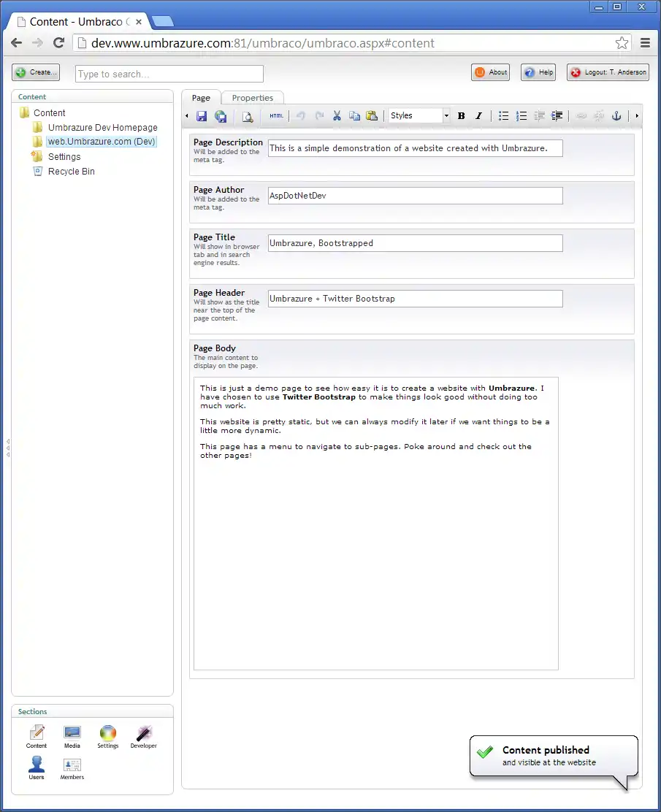Insert a numbered list

[521, 115]
